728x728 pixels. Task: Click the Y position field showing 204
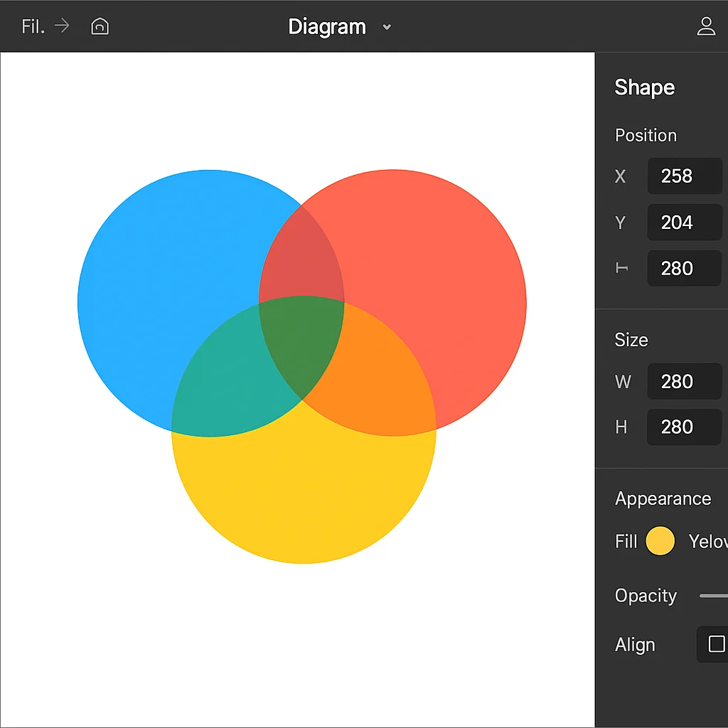(684, 223)
